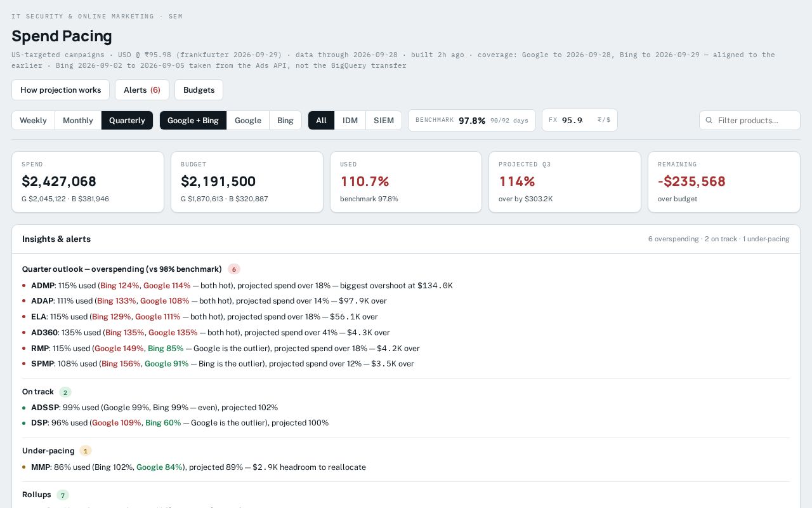Click the On track section heading
The image size is (812, 508).
click(38, 392)
